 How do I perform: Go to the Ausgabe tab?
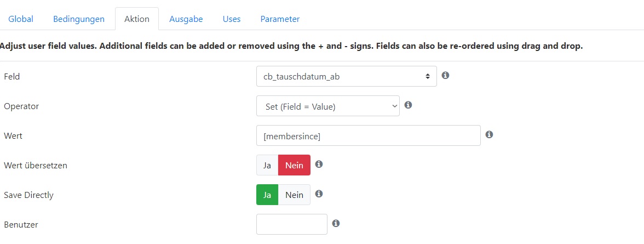186,19
